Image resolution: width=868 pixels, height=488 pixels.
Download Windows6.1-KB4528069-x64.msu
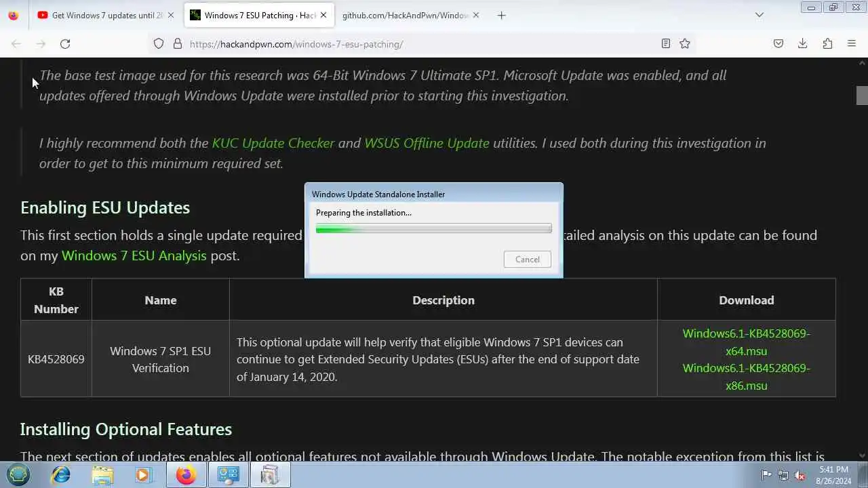click(746, 342)
